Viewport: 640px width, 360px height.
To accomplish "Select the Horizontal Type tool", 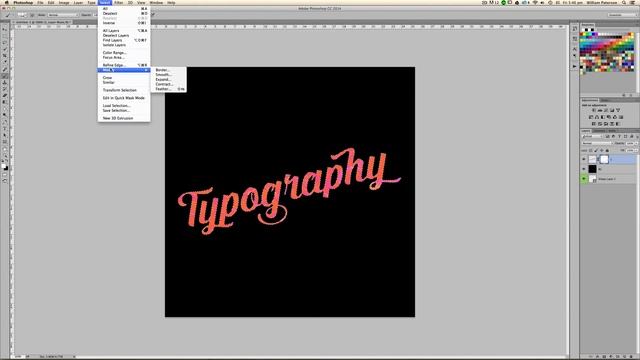I will pyautogui.click(x=5, y=129).
